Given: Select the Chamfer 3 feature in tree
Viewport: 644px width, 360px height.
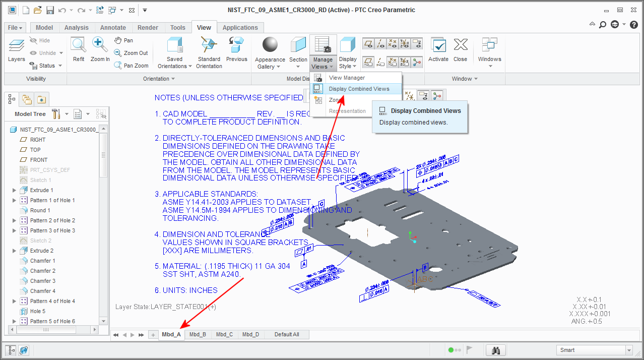Looking at the screenshot, I should (x=42, y=281).
